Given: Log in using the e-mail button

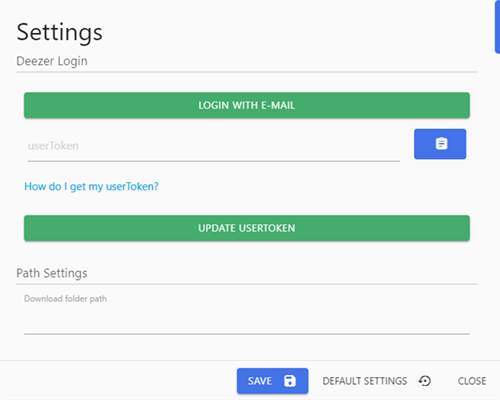Looking at the screenshot, I should [247, 105].
